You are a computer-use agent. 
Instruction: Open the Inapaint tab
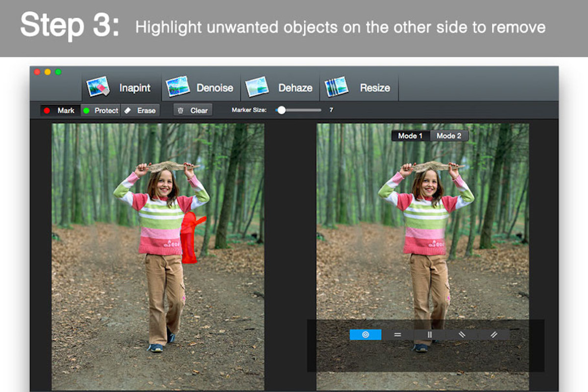pyautogui.click(x=121, y=88)
